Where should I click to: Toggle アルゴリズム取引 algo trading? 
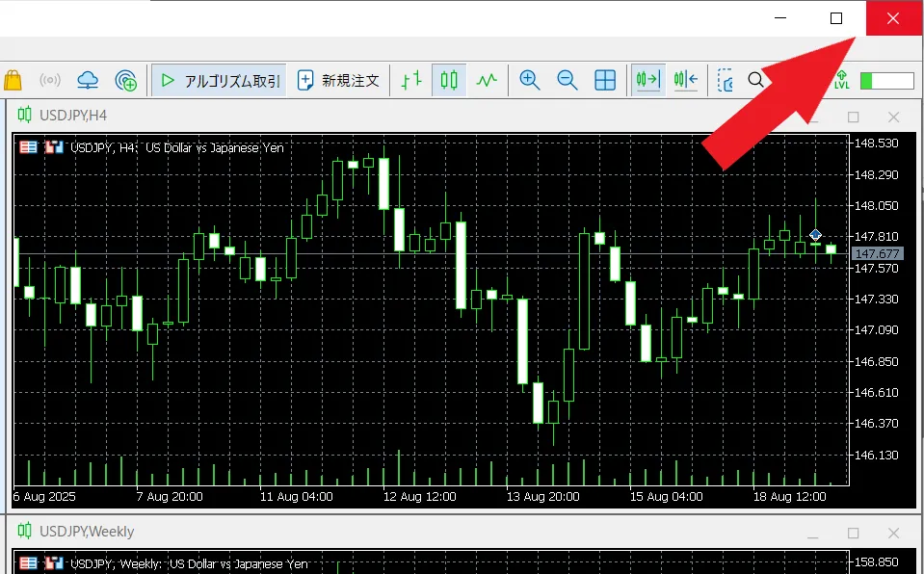coord(219,80)
